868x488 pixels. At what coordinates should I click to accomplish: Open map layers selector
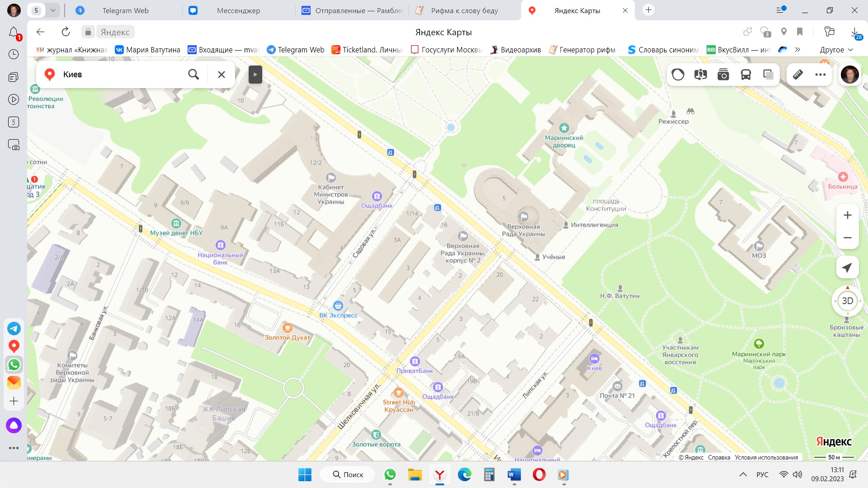pyautogui.click(x=768, y=75)
